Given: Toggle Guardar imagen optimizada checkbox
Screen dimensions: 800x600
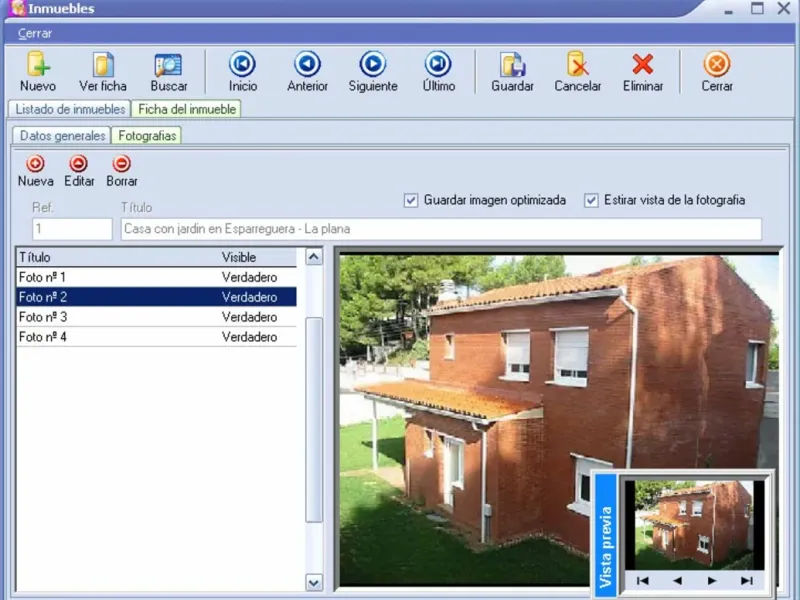Looking at the screenshot, I should click(411, 200).
